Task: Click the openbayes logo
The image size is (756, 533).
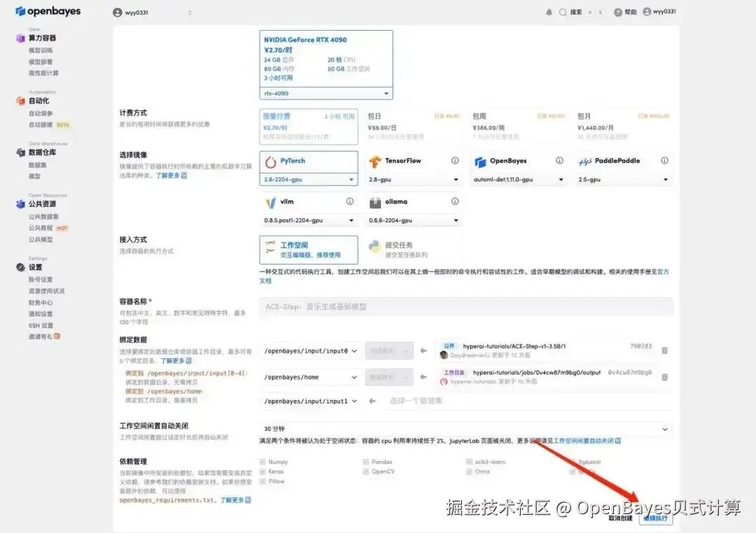Action: tap(48, 11)
